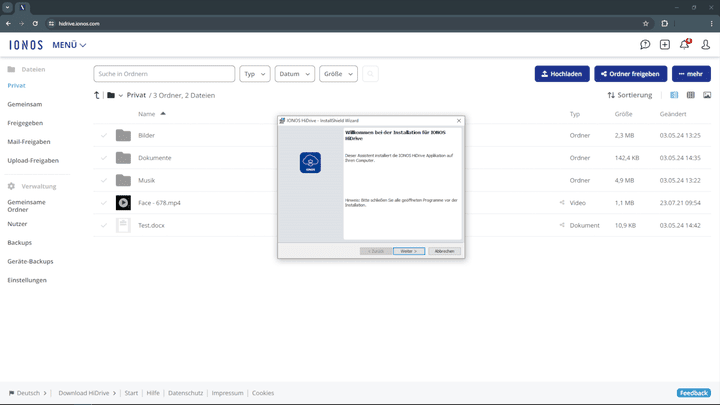Click the Test.docx document icon
Image resolution: width=720 pixels, height=405 pixels.
[123, 225]
